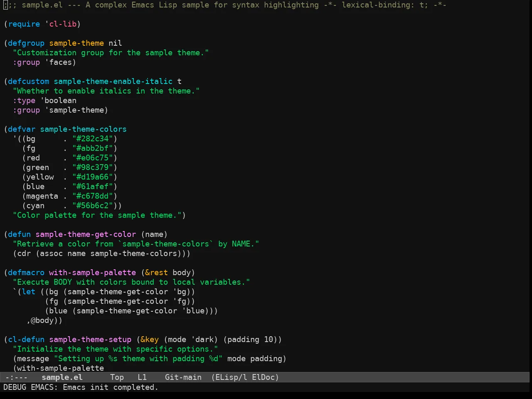This screenshot has width=532, height=399.
Task: Click the 'cl-defun' keyword
Action: point(26,340)
